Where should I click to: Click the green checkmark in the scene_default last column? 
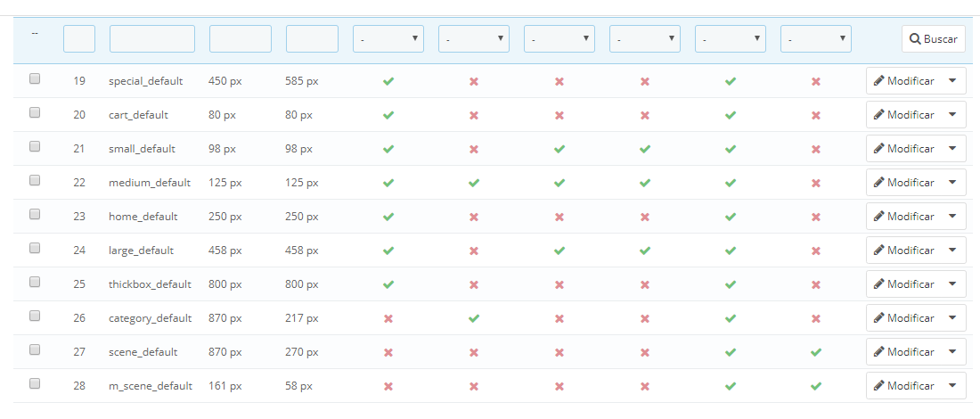(x=815, y=352)
